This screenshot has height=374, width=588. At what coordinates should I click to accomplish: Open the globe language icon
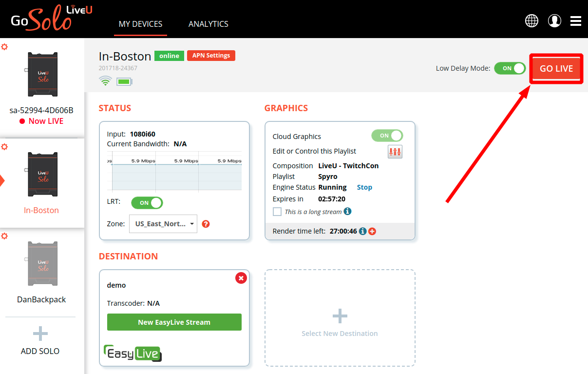(x=531, y=20)
